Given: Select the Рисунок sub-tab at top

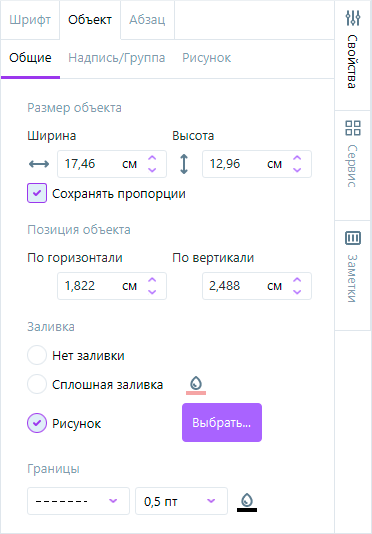Looking at the screenshot, I should 206,58.
